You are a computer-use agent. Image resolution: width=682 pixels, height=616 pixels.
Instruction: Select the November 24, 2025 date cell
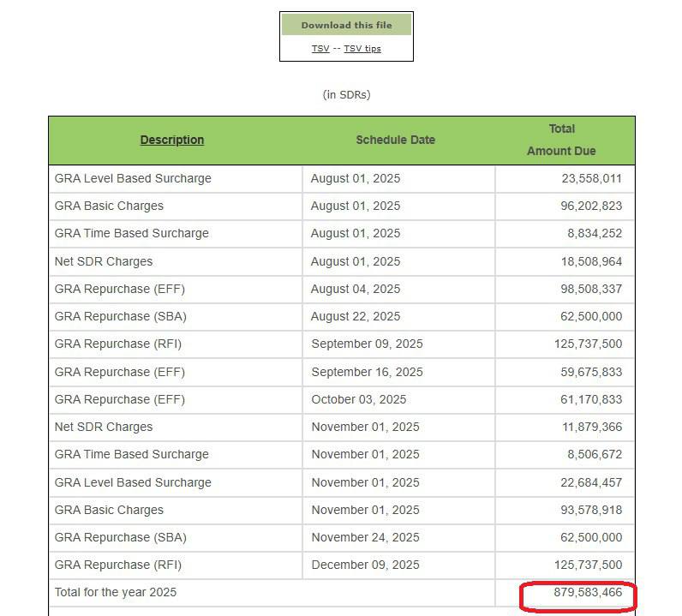tap(365, 537)
